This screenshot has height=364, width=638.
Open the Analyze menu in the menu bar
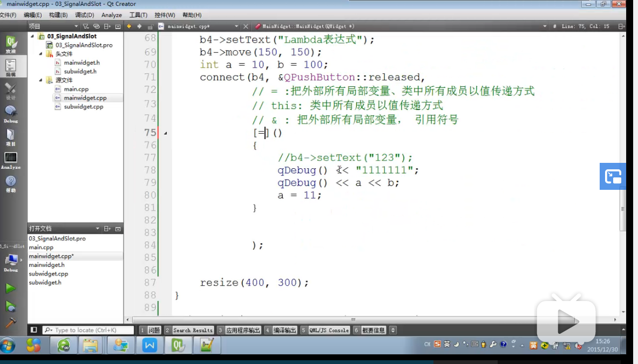112,15
